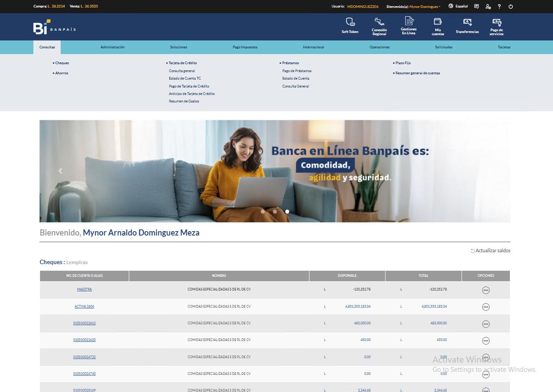Viewport: 553px width, 392px height.
Task: Open Gestiones En Línea icon
Action: coord(409,21)
